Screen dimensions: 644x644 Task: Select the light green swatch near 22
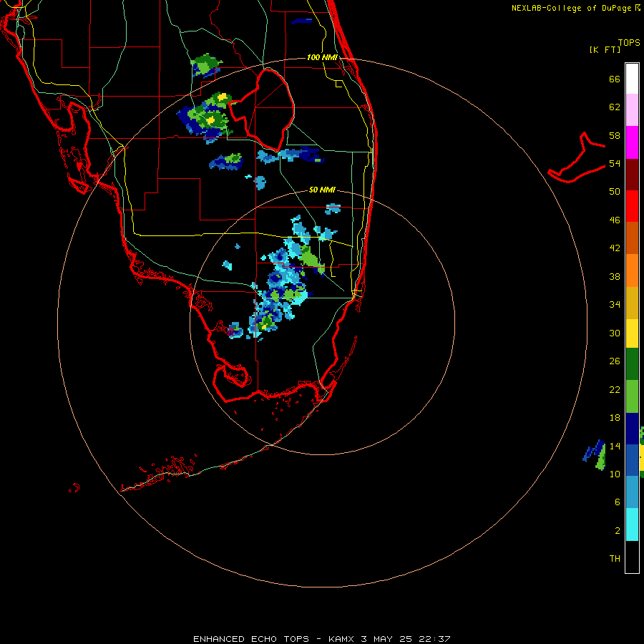[632, 396]
